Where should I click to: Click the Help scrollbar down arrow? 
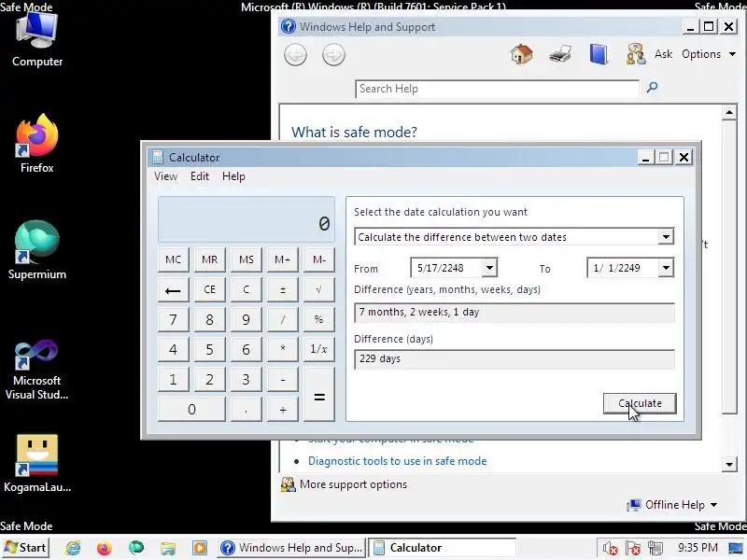tap(729, 463)
